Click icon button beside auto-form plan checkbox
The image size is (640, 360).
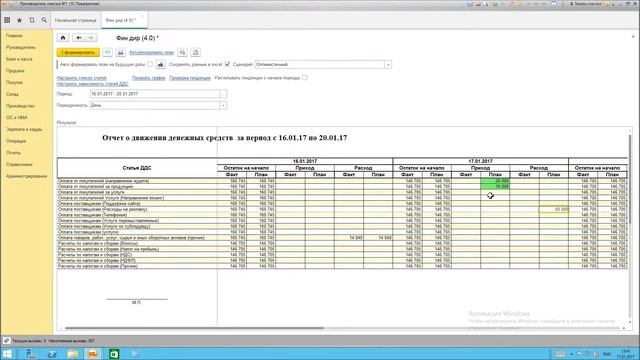tap(161, 64)
